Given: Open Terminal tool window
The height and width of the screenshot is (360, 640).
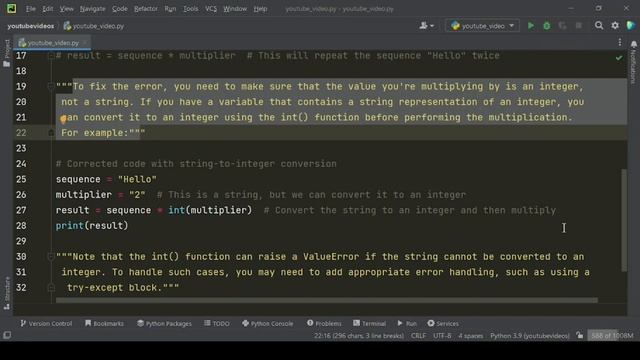Looking at the screenshot, I should (x=369, y=323).
